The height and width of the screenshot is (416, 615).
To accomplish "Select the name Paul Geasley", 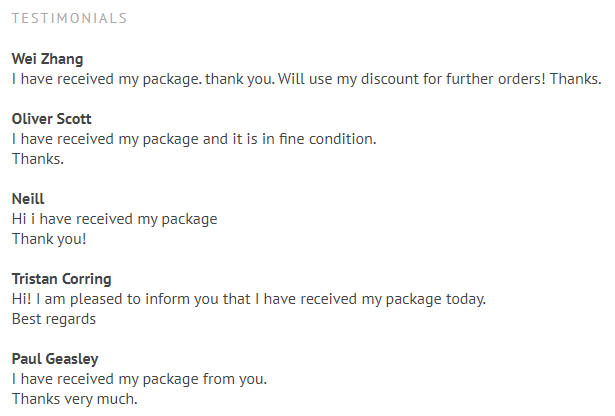I will click(x=55, y=359).
